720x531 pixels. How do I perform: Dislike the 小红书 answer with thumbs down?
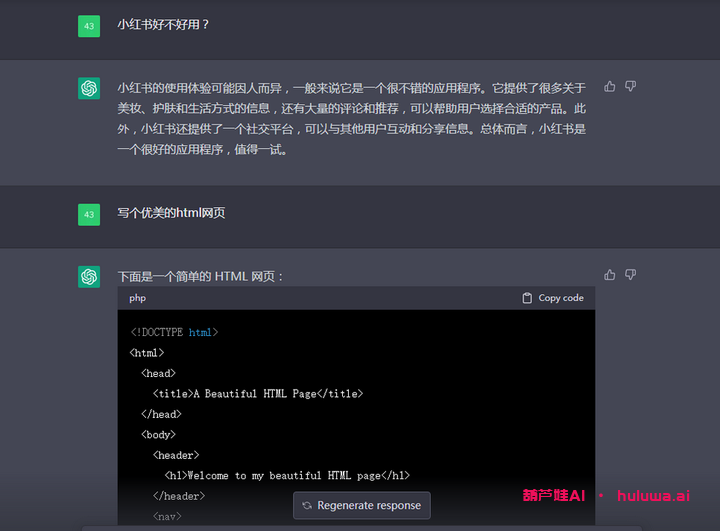tap(630, 87)
